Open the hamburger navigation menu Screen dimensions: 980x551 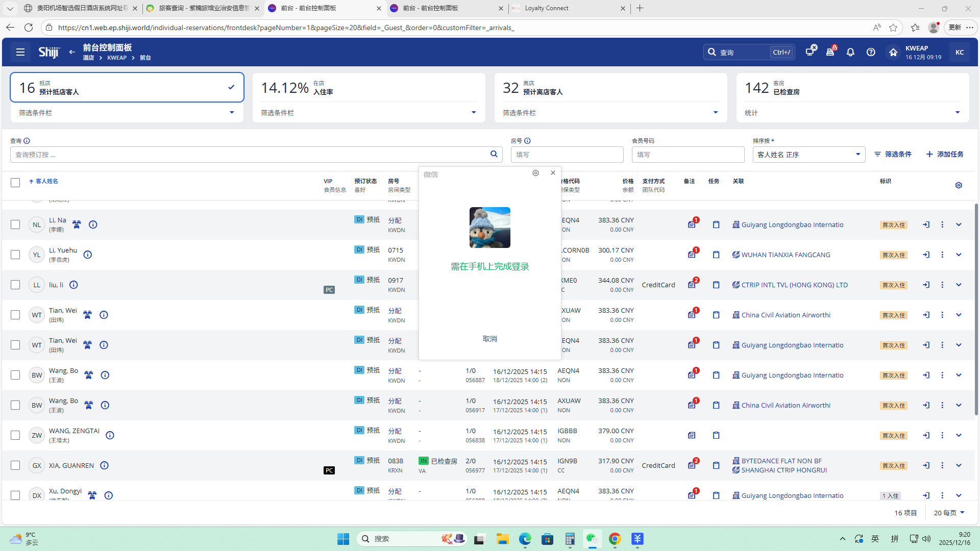(20, 52)
